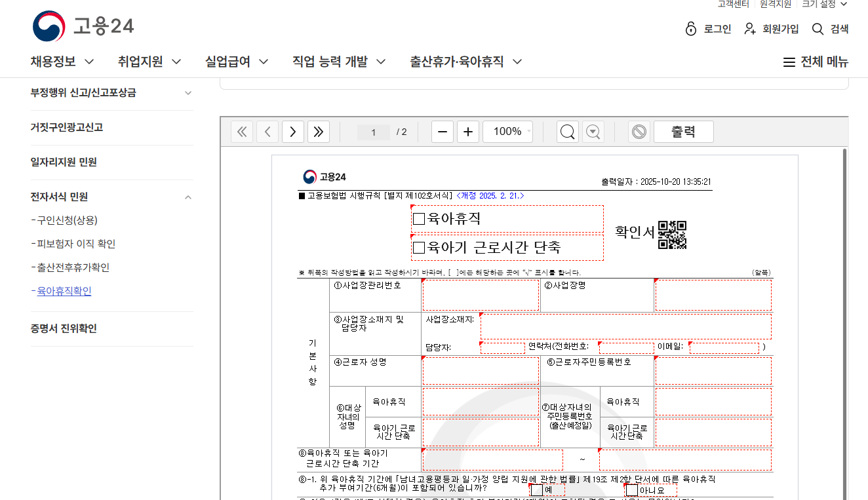Screen dimensions: 868x500
Task: Zoom out with the minus button
Action: tap(442, 132)
